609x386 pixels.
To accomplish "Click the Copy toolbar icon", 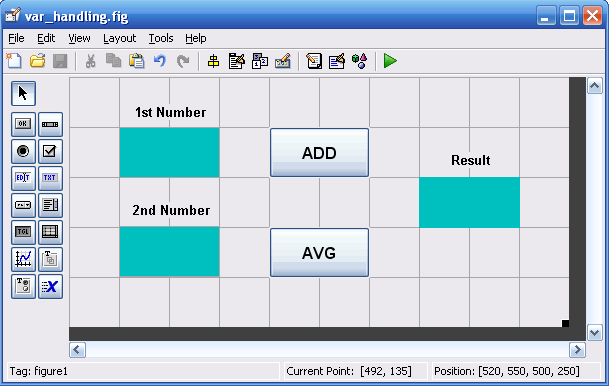I will 113,61.
